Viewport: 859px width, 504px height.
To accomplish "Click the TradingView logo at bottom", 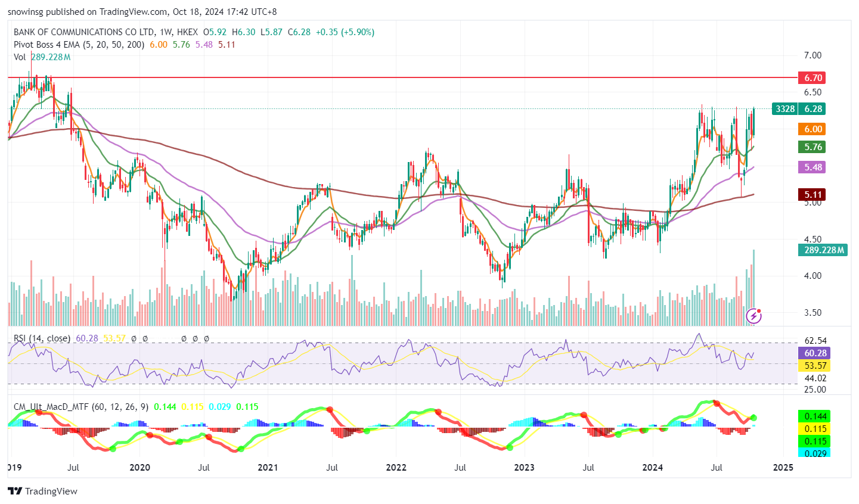I will 43,491.
